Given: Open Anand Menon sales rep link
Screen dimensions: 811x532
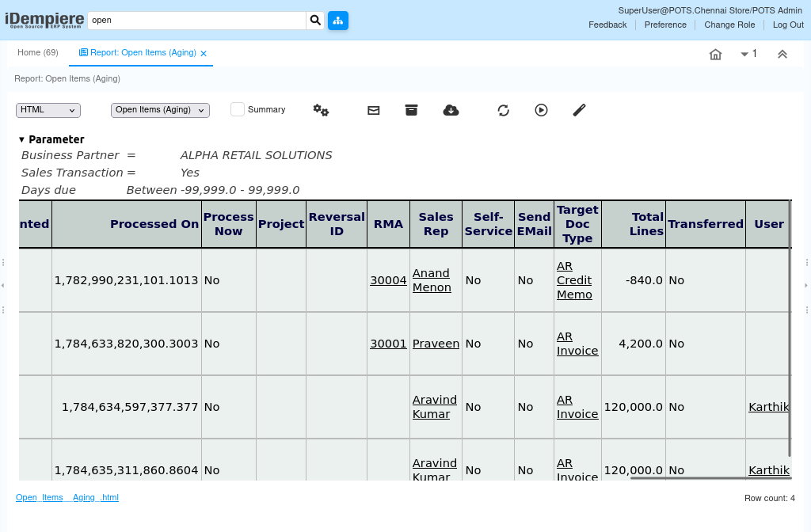Looking at the screenshot, I should 432,280.
